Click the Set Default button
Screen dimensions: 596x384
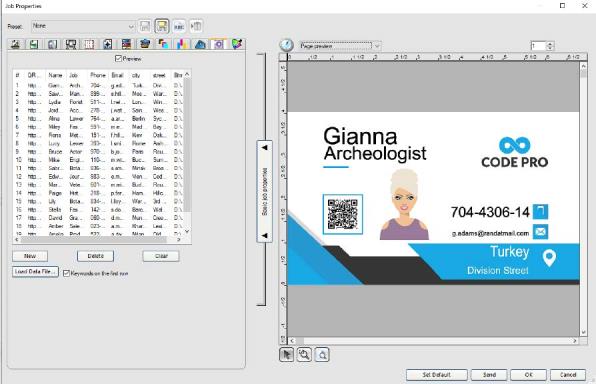[x=436, y=375]
